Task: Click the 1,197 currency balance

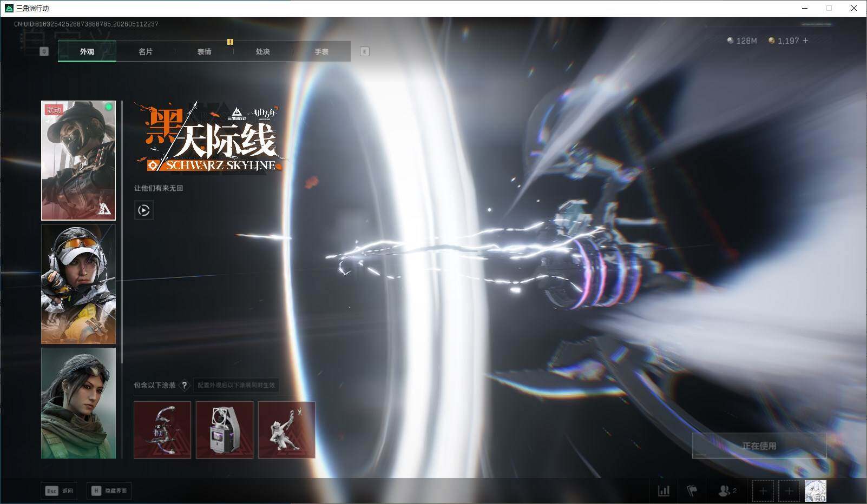Action: 784,41
